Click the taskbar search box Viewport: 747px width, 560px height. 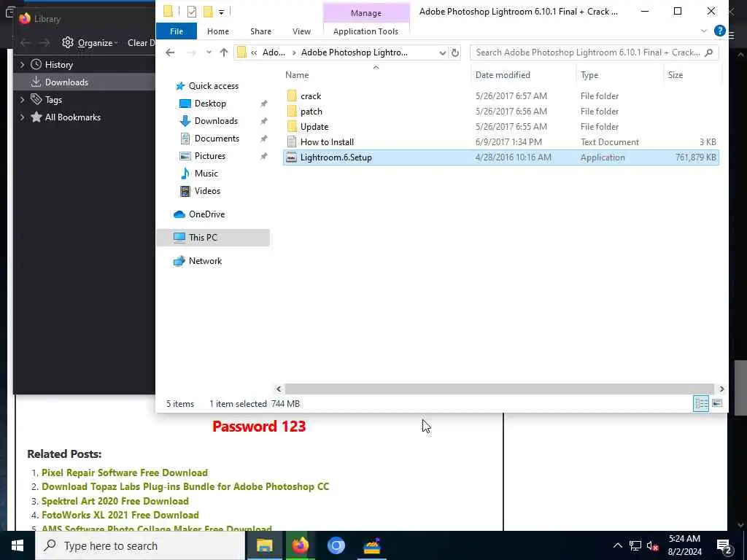point(140,545)
